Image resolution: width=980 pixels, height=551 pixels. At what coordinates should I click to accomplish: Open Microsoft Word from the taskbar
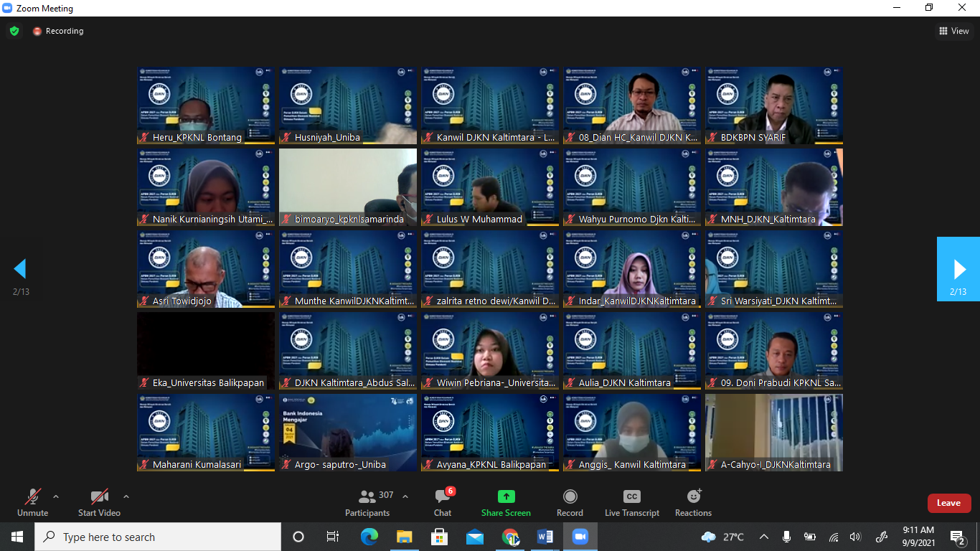[545, 537]
